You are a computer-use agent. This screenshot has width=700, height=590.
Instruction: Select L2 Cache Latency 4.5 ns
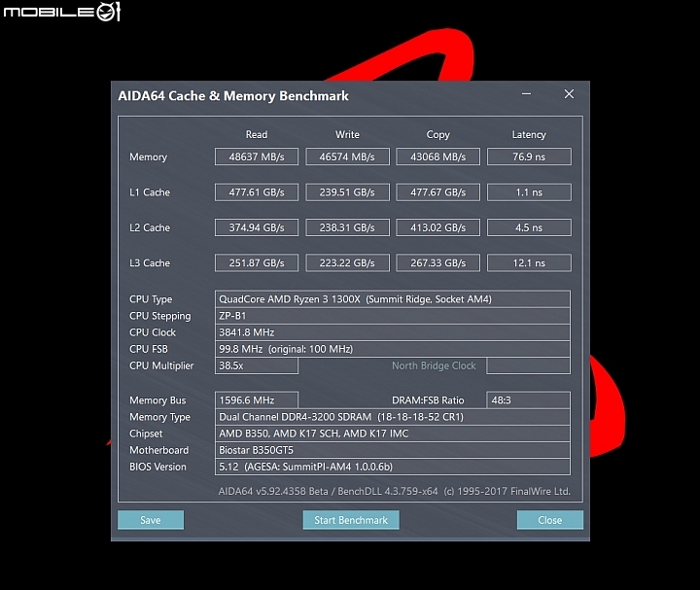coord(529,227)
